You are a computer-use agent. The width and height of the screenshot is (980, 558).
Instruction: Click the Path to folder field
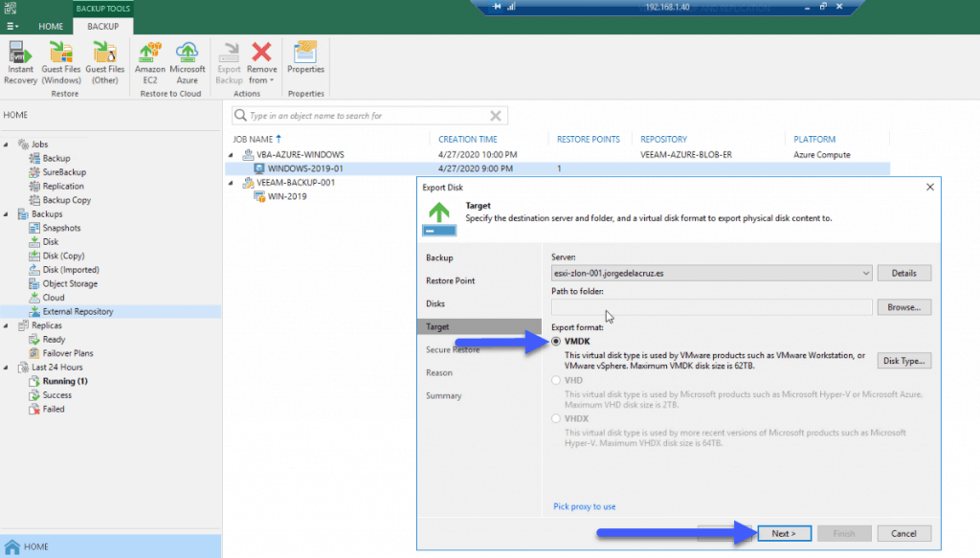tap(711, 307)
